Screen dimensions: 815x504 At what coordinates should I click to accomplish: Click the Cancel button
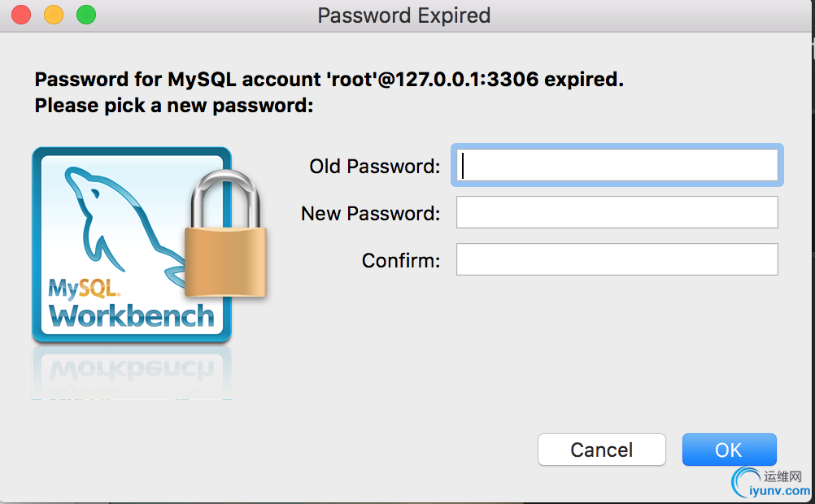[x=601, y=450]
